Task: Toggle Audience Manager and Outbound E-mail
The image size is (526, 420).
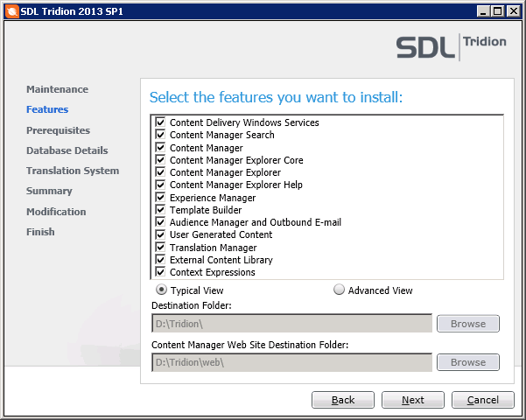Action: click(160, 222)
